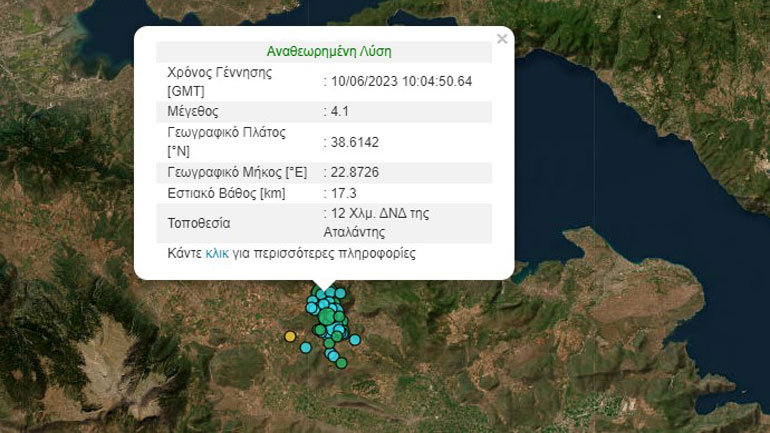Screen dimensions: 770x433
Task: Click the 'Εστιακό Βάθος [km]' label
Action: coord(226,193)
